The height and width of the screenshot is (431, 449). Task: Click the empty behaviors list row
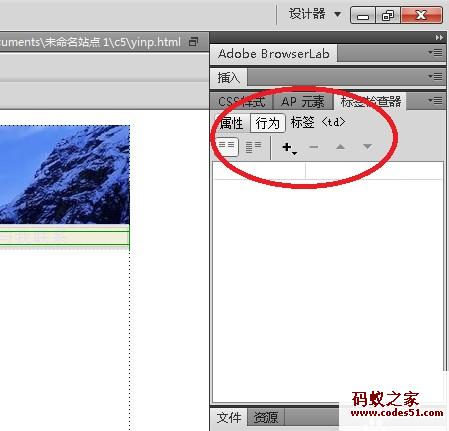click(x=328, y=171)
